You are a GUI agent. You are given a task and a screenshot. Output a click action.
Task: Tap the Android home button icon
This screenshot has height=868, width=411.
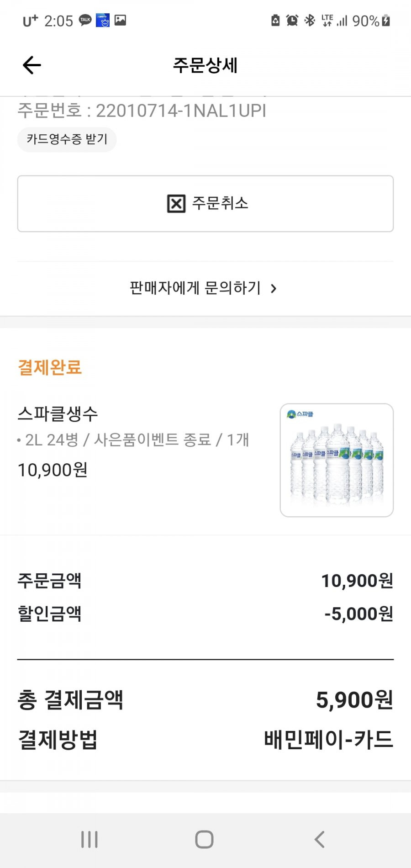[x=204, y=839]
